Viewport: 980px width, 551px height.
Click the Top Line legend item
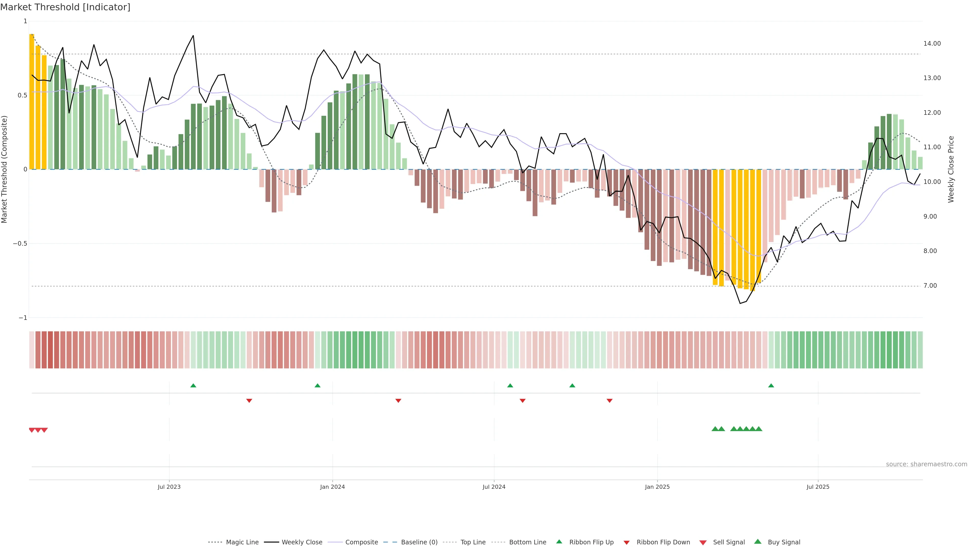(473, 542)
